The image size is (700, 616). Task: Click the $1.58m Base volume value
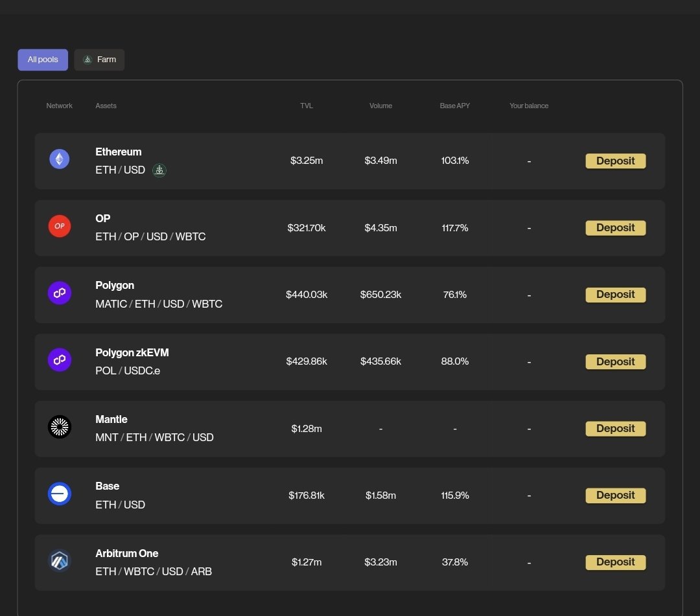381,496
